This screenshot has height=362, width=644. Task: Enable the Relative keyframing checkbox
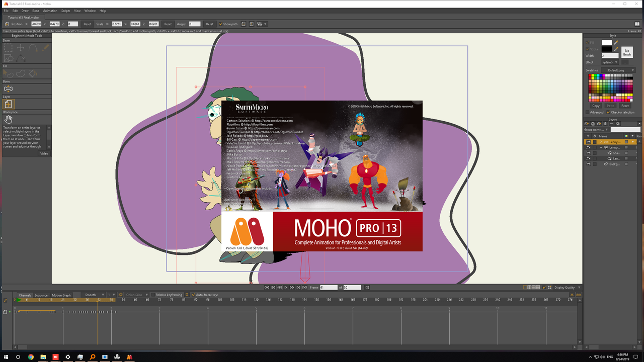pyautogui.click(x=153, y=295)
